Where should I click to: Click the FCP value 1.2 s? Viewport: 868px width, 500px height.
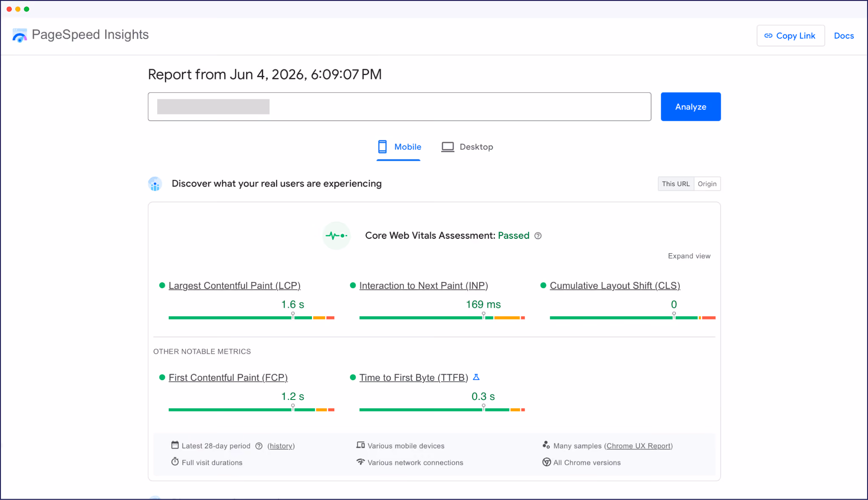pyautogui.click(x=293, y=397)
